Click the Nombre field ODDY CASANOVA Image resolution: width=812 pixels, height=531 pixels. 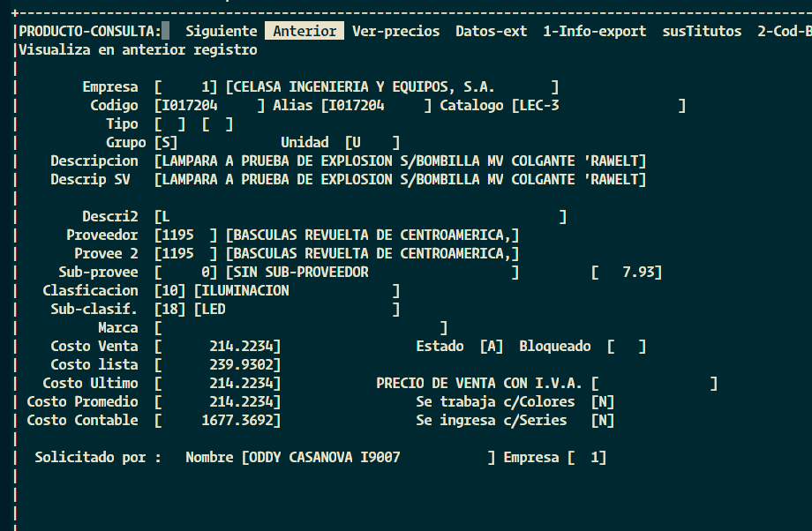tap(367, 458)
